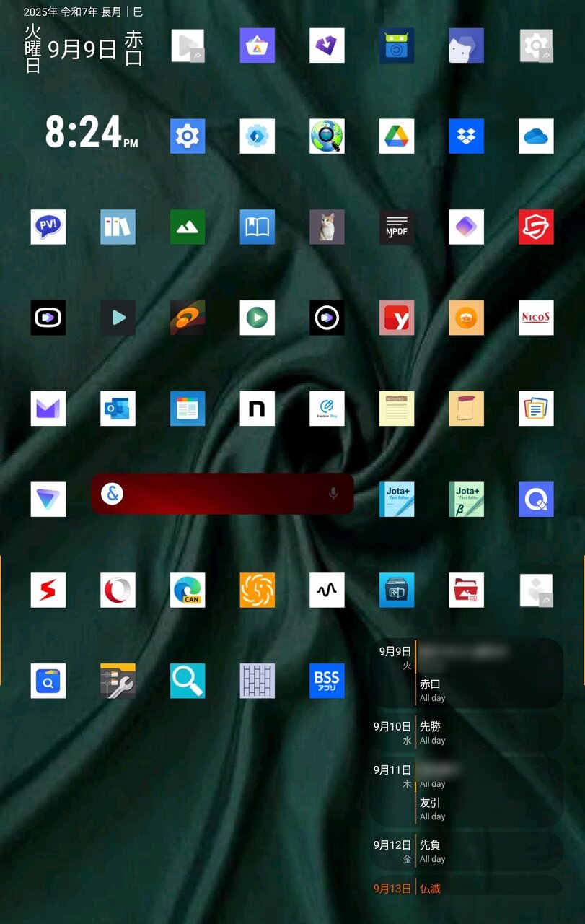Image resolution: width=585 pixels, height=924 pixels.
Task: Open the greyed settings gear shortcut
Action: coord(536,45)
